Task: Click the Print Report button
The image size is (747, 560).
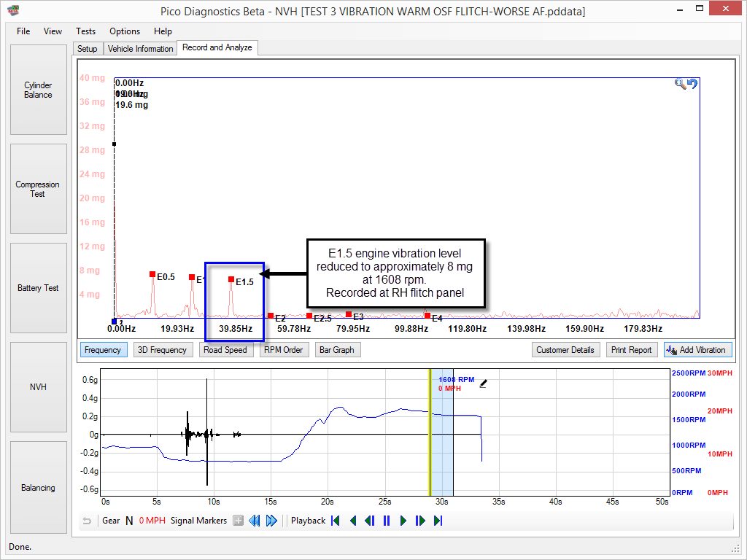Action: point(632,350)
